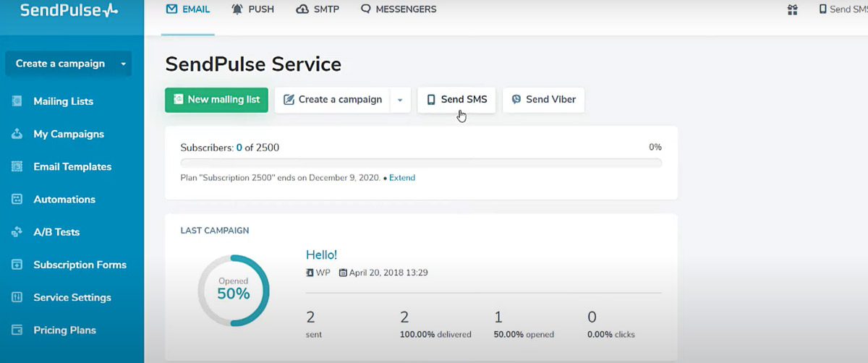Click the address book icon beside WP
This screenshot has height=363, width=868.
click(x=310, y=273)
